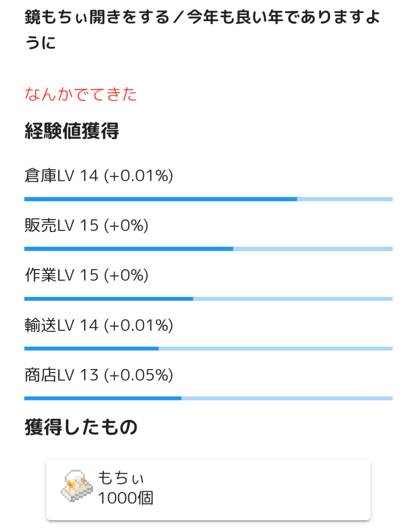Click the もちぃ item name text
This screenshot has height=532, width=417.
121,478
